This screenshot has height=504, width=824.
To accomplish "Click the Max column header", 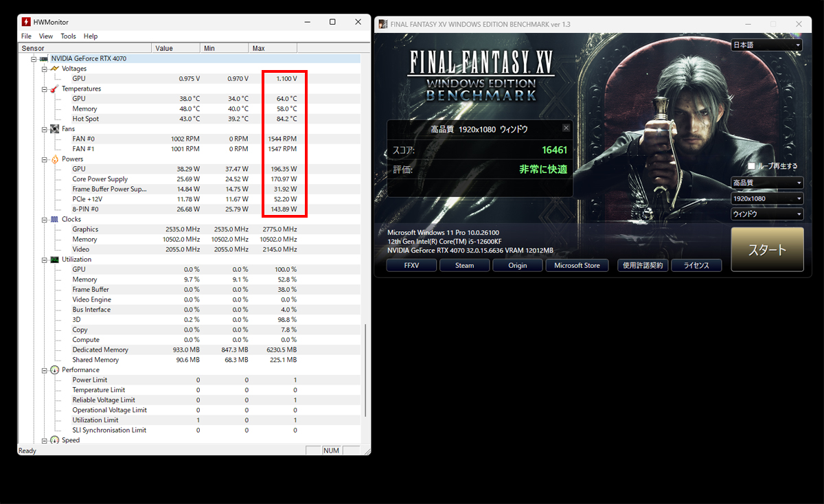I will (x=273, y=48).
